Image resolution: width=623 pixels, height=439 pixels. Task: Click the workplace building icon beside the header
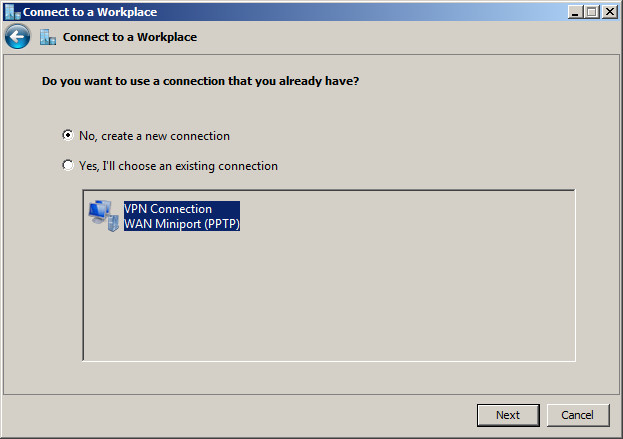coord(48,37)
